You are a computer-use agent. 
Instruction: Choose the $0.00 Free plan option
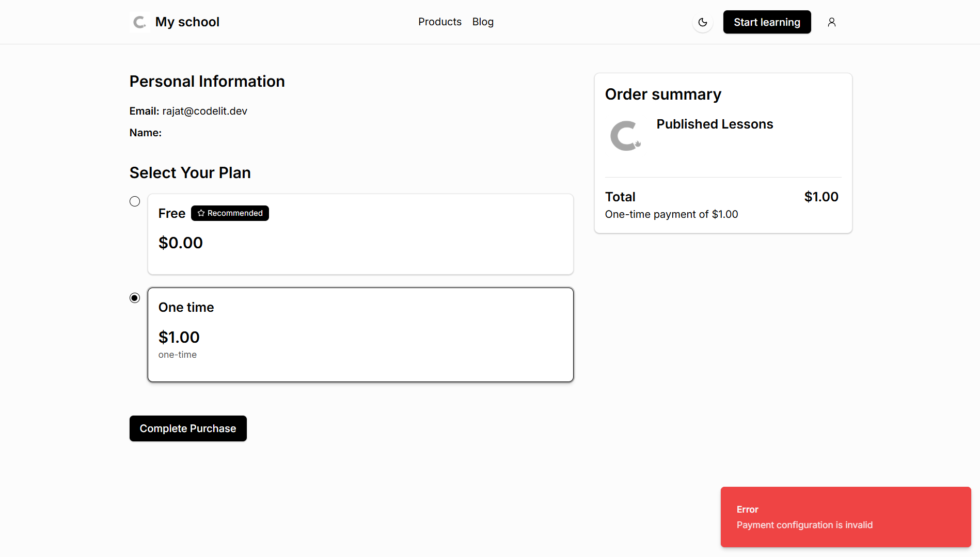click(360, 234)
